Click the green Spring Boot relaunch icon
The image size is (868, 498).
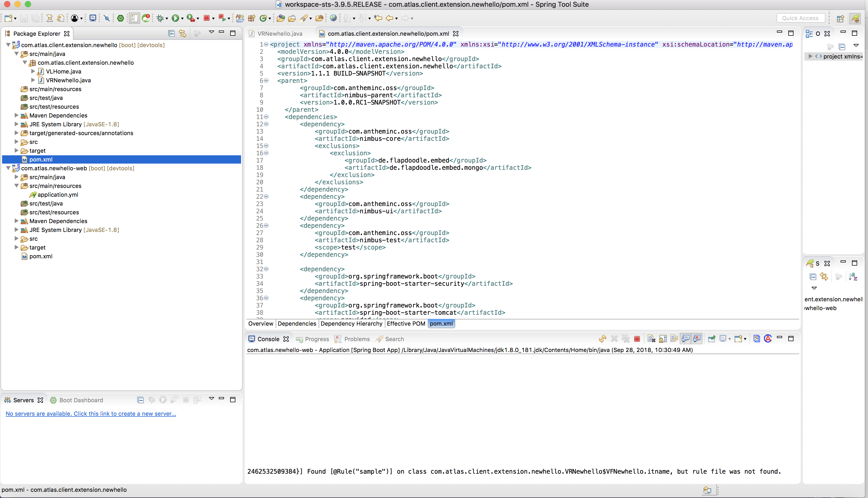pos(120,18)
